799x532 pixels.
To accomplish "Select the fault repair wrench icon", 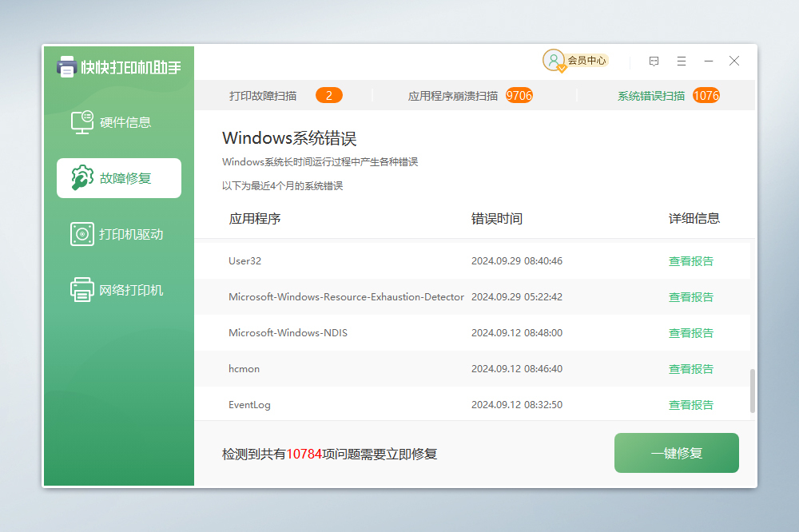I will pos(82,178).
